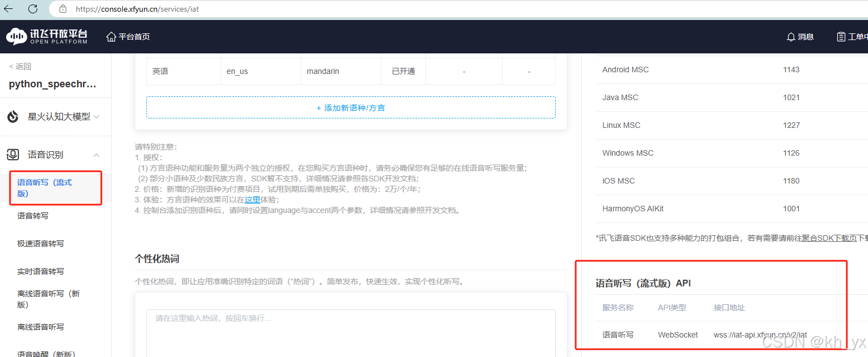The width and height of the screenshot is (868, 357).
Task: Select 语音转写 in the sidebar
Action: coord(33,216)
